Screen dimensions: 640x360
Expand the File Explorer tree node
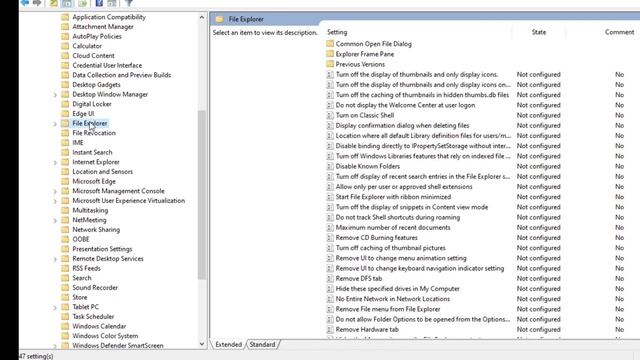[x=55, y=124]
